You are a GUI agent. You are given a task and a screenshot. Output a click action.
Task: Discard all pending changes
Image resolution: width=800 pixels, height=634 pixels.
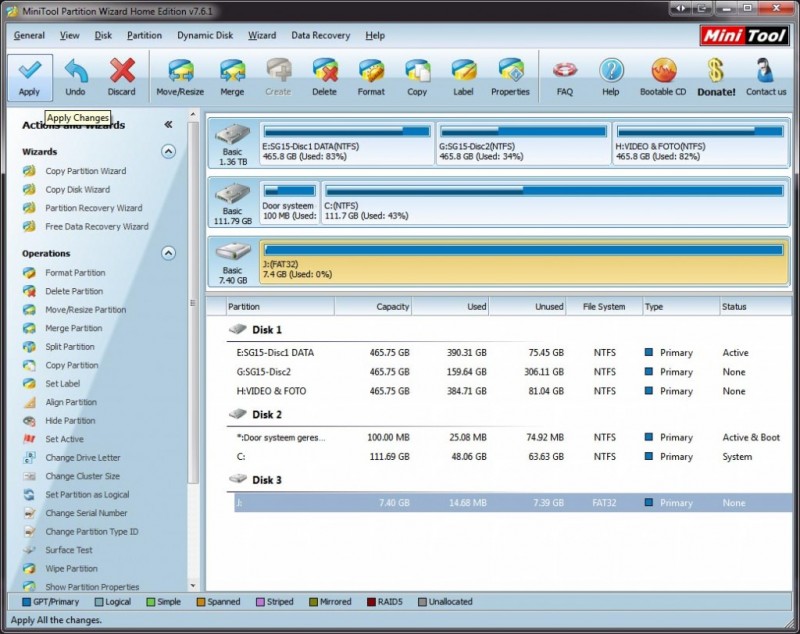[121, 78]
